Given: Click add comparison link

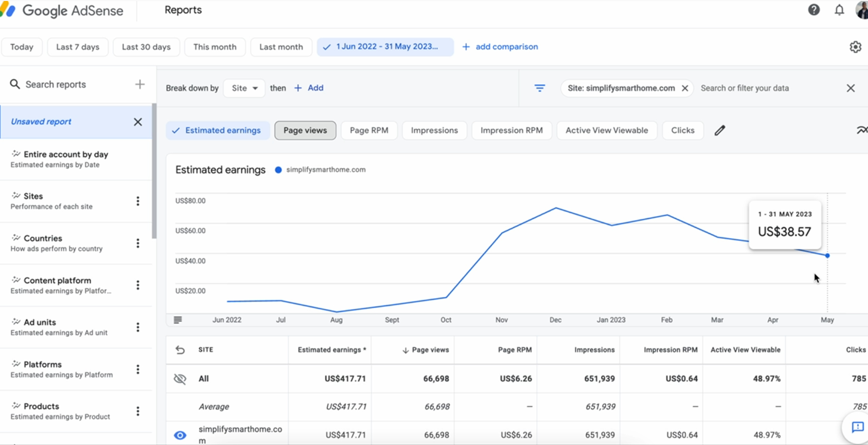Looking at the screenshot, I should tap(500, 47).
